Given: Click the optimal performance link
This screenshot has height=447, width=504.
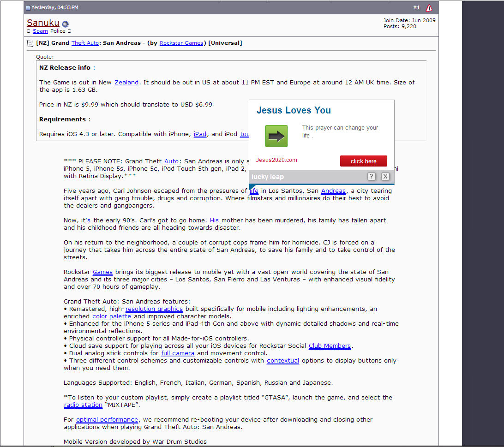Looking at the screenshot, I should (x=107, y=420).
